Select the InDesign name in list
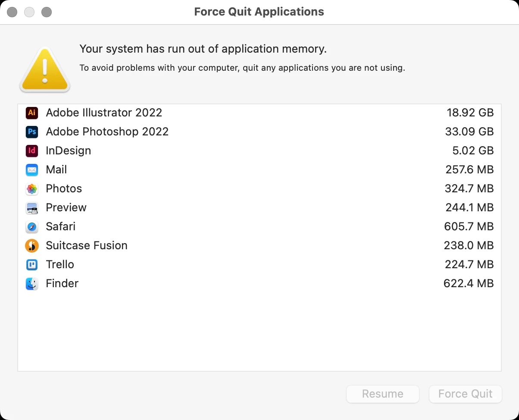The width and height of the screenshot is (519, 420). (x=69, y=150)
